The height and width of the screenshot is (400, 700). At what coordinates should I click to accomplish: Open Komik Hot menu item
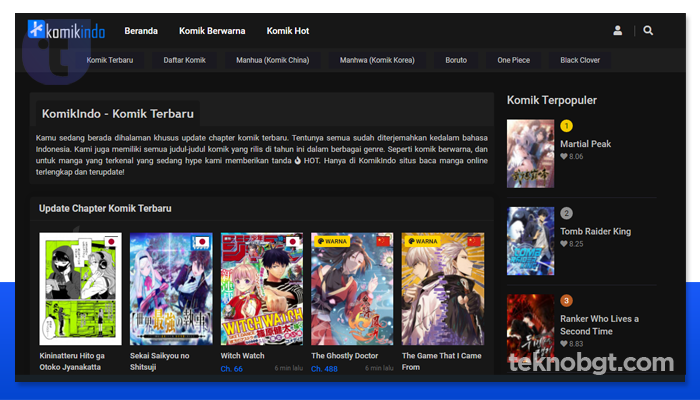pyautogui.click(x=288, y=31)
